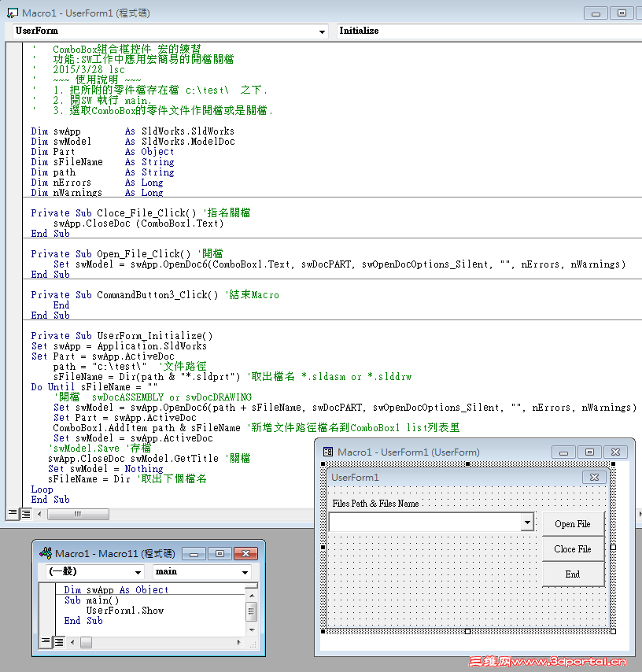This screenshot has width=642, height=672.
Task: Restore the UserForm1 code window
Action: (622, 13)
